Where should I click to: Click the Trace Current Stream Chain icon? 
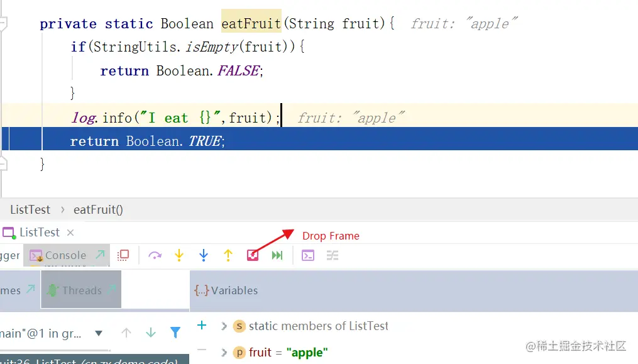tap(333, 255)
